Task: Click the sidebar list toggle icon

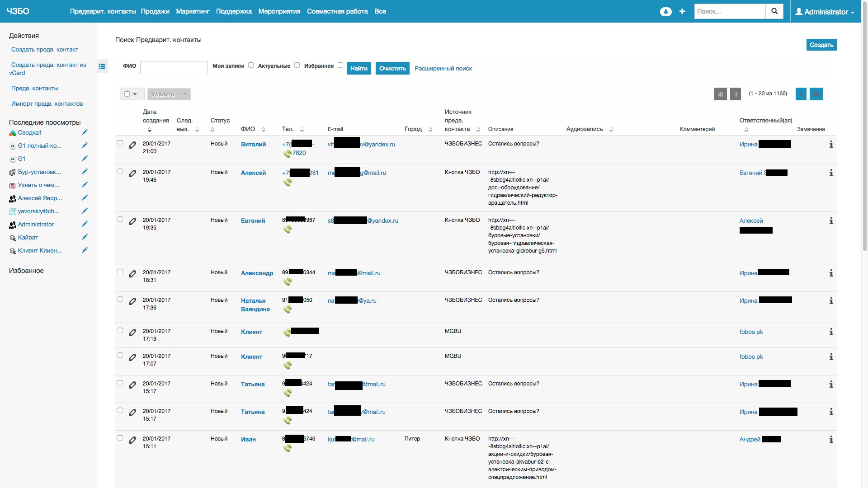Action: pyautogui.click(x=102, y=66)
